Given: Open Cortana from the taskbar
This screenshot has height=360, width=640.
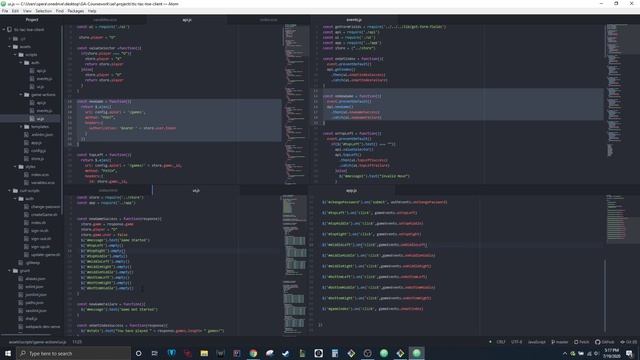Looking at the screenshot, I should pos(138,353).
